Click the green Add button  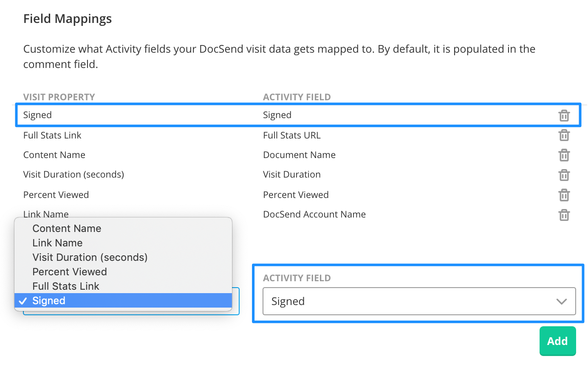click(557, 341)
